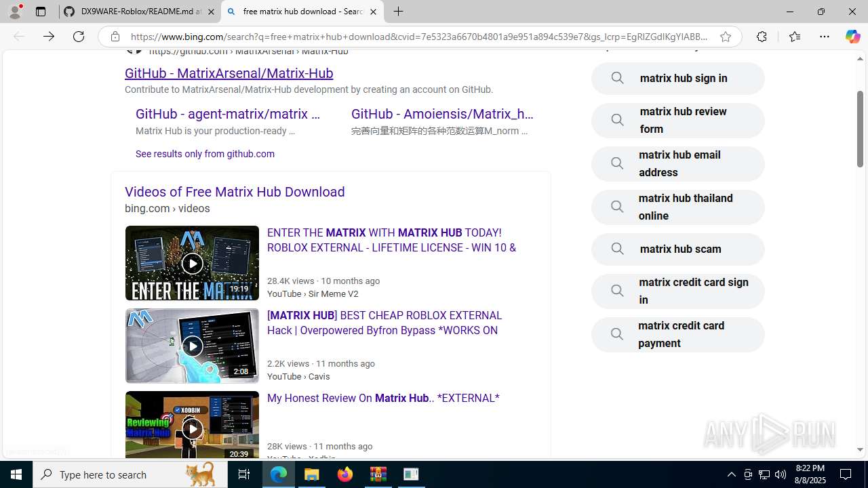This screenshot has width=868, height=488.
Task: Open network status tray icon
Action: point(764,474)
